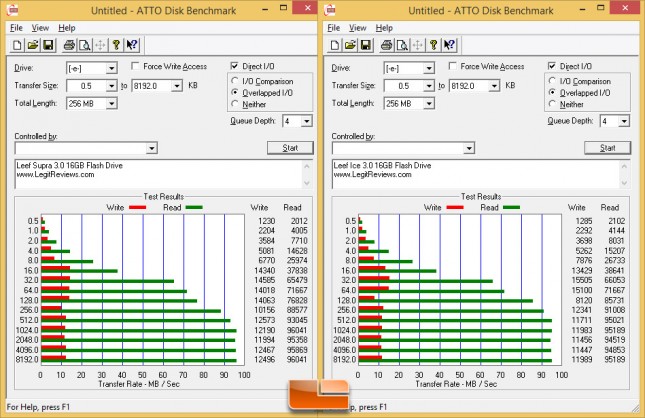Open 8192.0 transfer size dropdown in Ice window
Image resolution: width=645 pixels, height=418 pixels.
click(494, 86)
